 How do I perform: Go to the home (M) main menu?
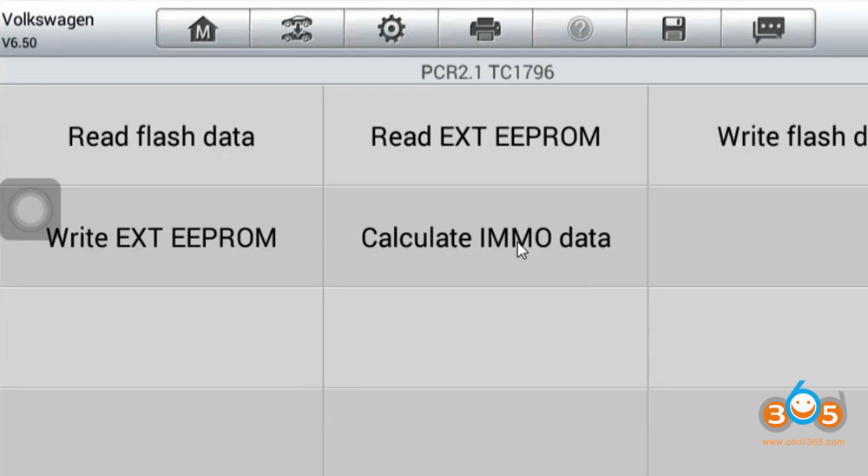coord(203,30)
